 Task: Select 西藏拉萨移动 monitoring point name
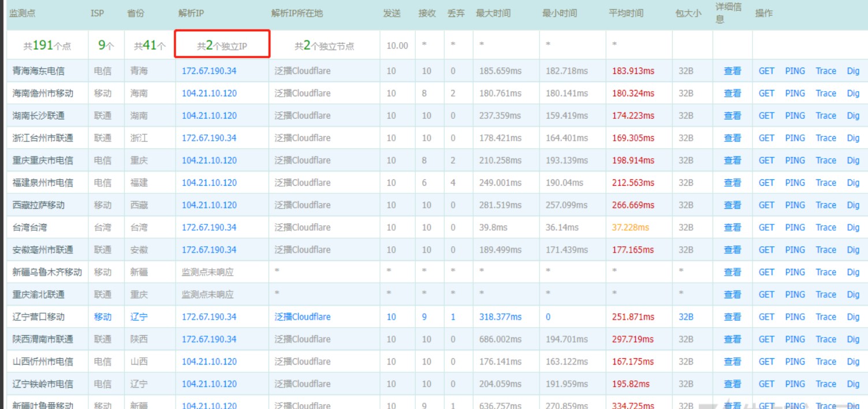click(x=39, y=205)
